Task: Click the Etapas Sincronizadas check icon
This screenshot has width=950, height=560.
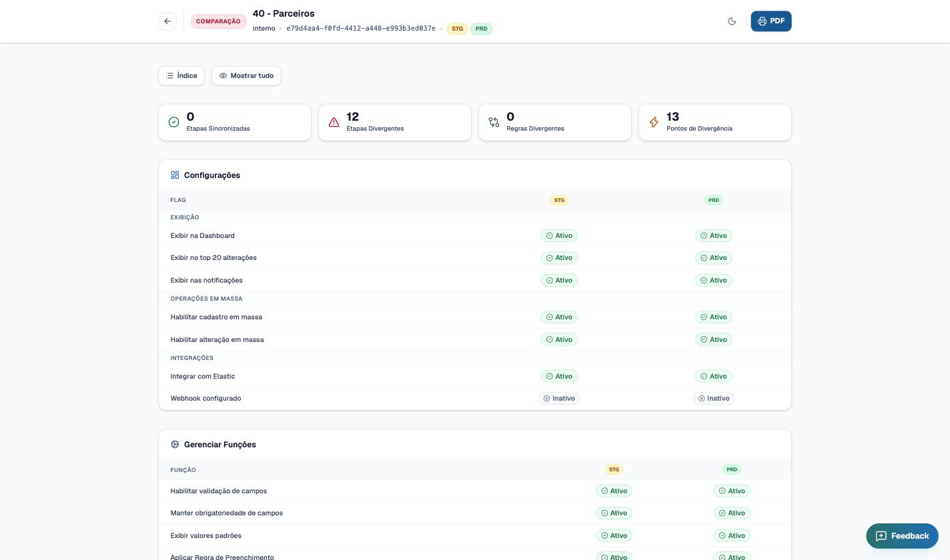Action: pos(174,122)
